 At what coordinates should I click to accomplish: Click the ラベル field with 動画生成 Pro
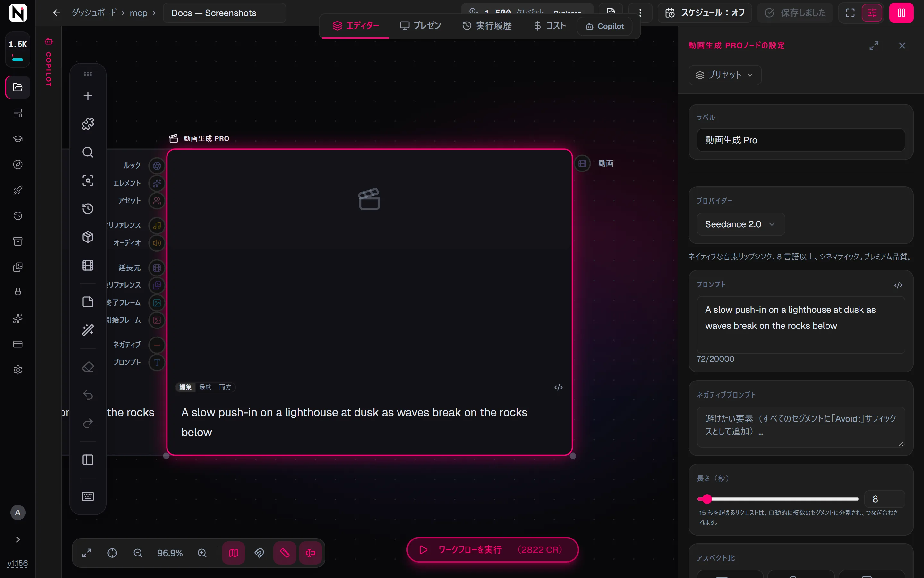pos(801,140)
